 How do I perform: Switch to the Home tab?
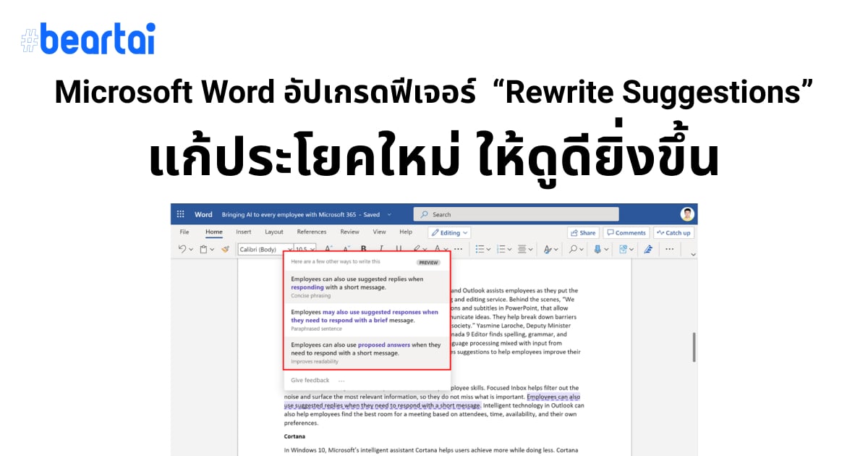point(214,232)
